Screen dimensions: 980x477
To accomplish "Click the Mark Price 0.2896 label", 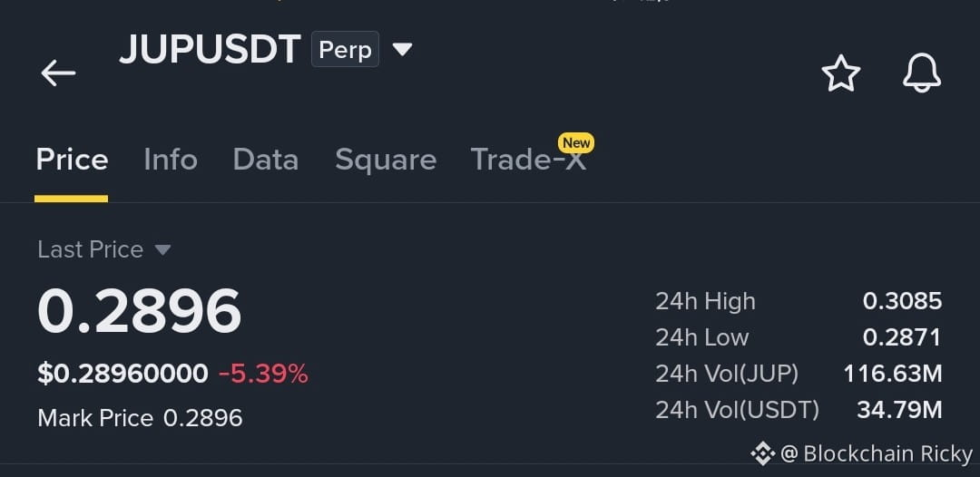I will (x=140, y=418).
